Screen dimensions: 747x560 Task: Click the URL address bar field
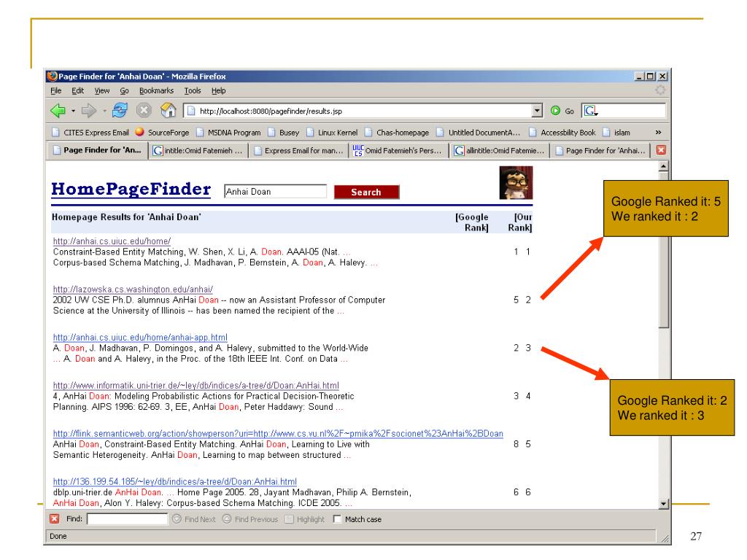363,111
